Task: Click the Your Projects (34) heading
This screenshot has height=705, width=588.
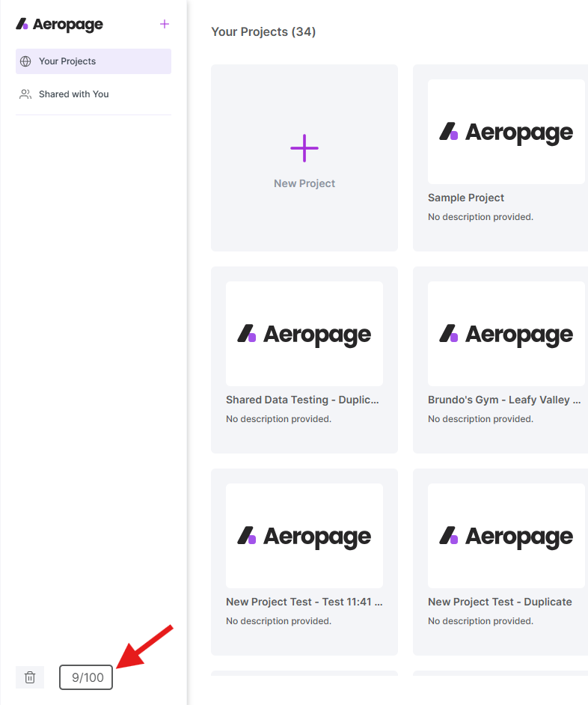Action: (263, 31)
